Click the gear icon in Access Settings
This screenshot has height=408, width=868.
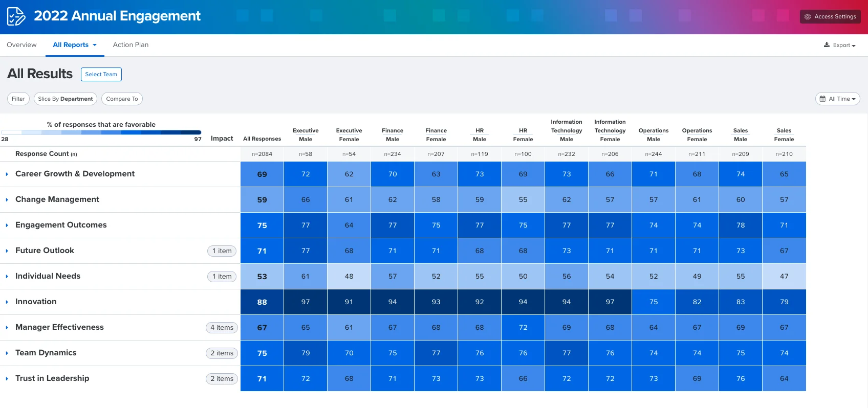point(808,16)
